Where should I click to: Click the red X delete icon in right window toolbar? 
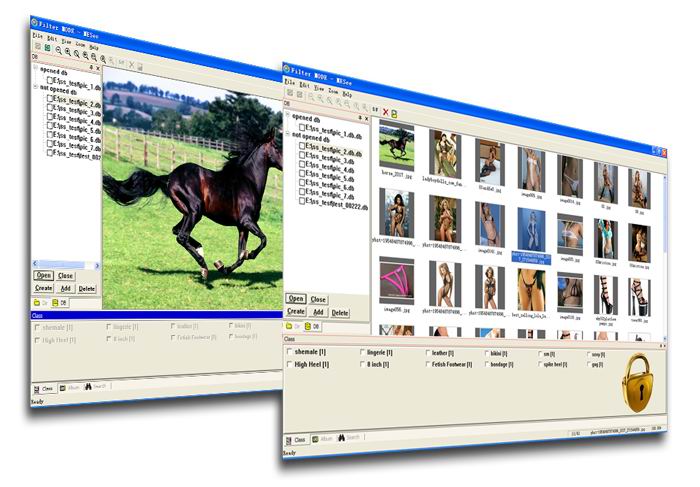(x=386, y=112)
